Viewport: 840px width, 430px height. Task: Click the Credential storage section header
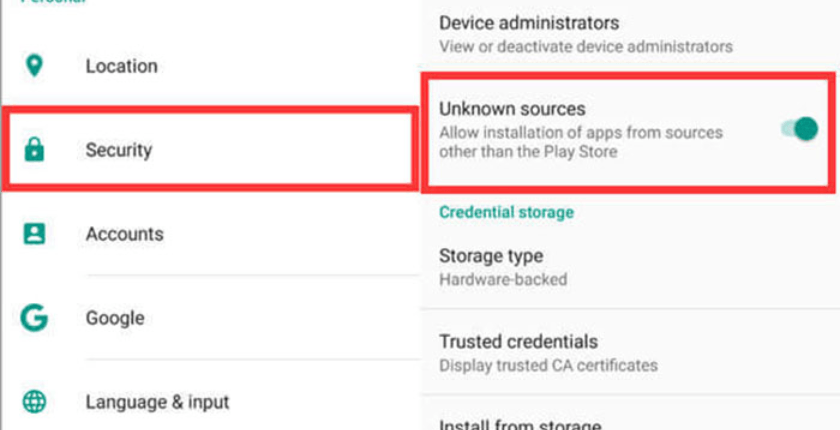[506, 213]
